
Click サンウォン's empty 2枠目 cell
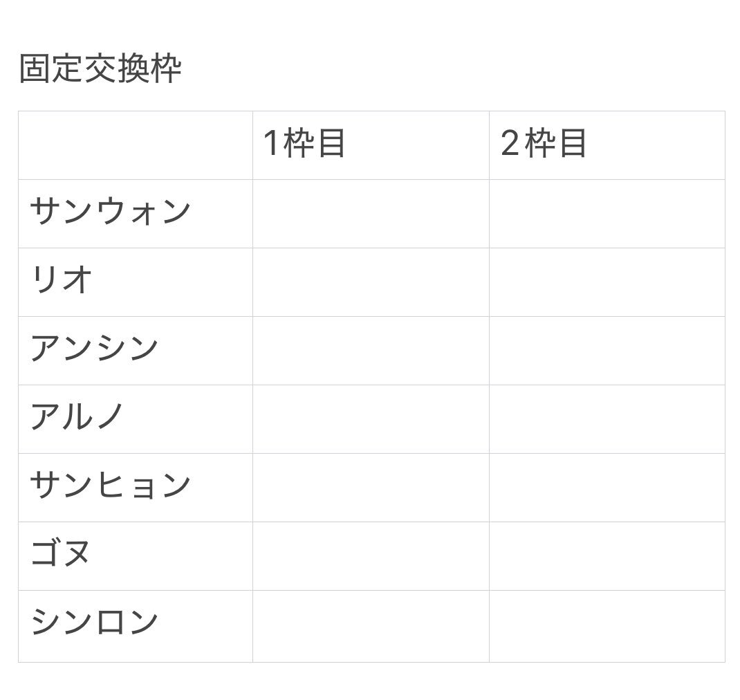coord(607,214)
